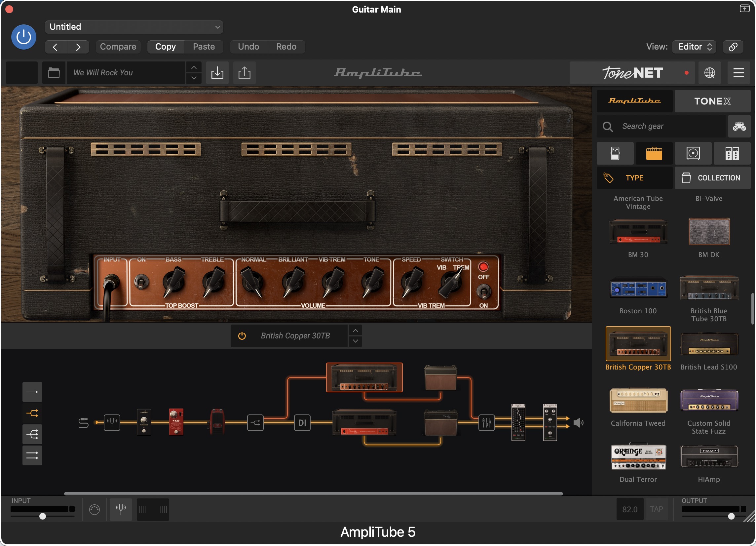Select the cabinet speaker gear category icon
756x546 pixels.
click(693, 153)
